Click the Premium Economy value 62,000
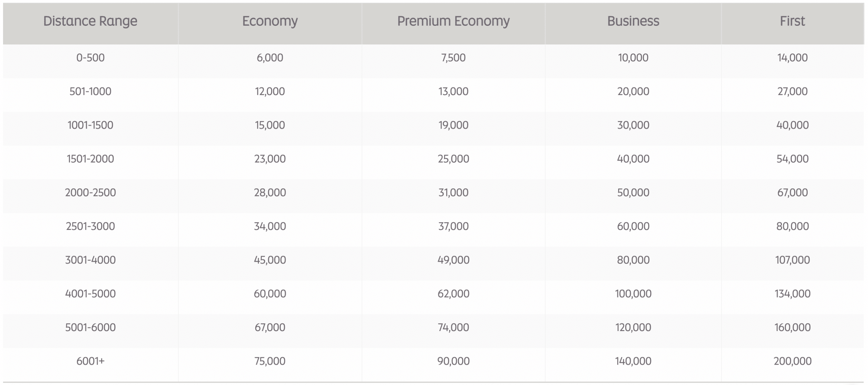 (453, 293)
